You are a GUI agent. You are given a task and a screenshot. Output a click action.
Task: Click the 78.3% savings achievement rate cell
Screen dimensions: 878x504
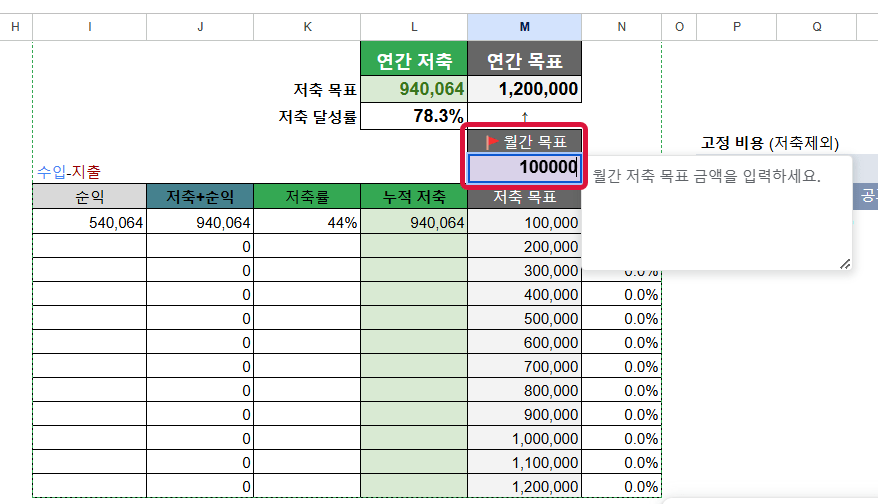click(414, 116)
